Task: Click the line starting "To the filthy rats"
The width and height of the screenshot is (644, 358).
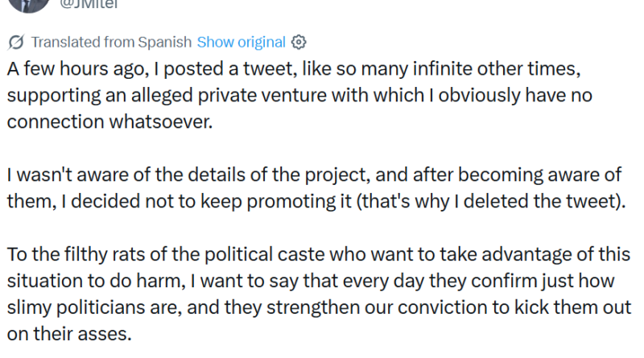Action: pyautogui.click(x=318, y=254)
